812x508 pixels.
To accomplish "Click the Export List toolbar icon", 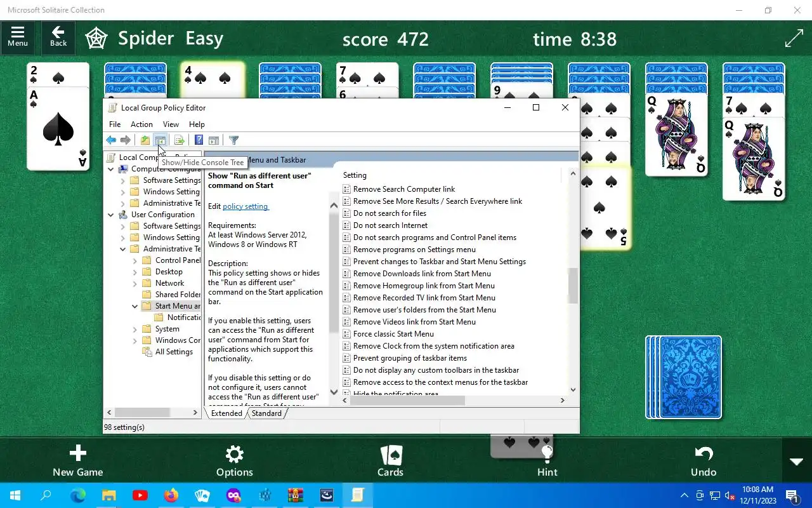I will point(180,140).
